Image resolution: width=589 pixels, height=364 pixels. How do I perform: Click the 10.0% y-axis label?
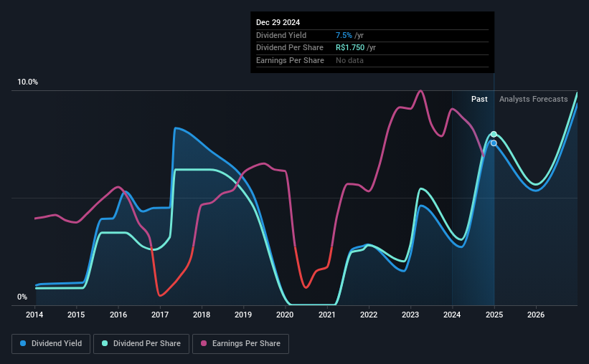(28, 82)
